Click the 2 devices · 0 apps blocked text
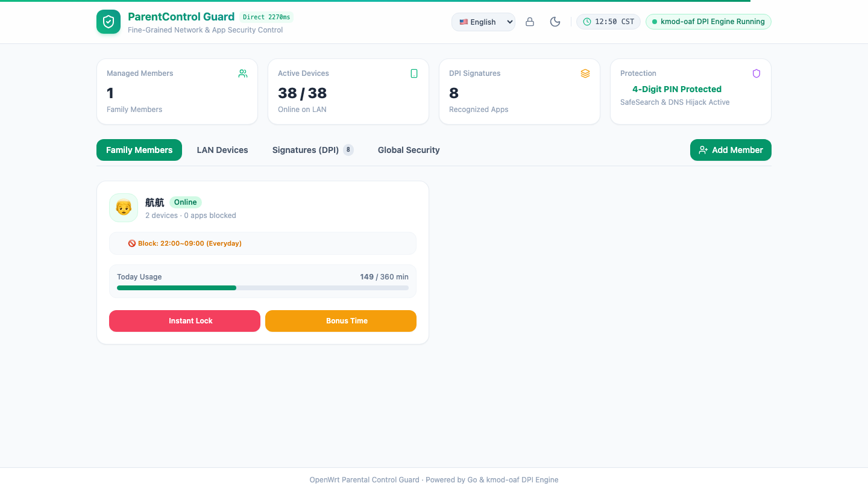Viewport: 868px width, 492px height. 190,216
